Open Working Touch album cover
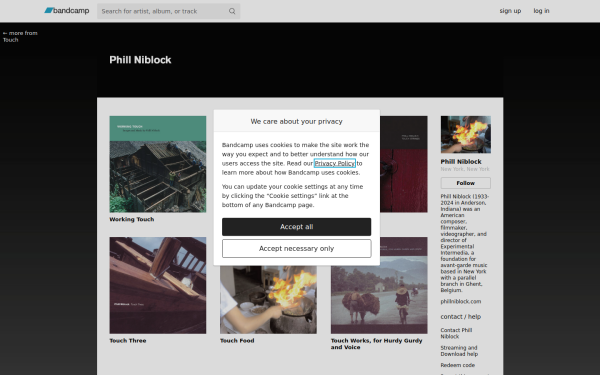Screen dimensions: 600x375 tap(158, 164)
